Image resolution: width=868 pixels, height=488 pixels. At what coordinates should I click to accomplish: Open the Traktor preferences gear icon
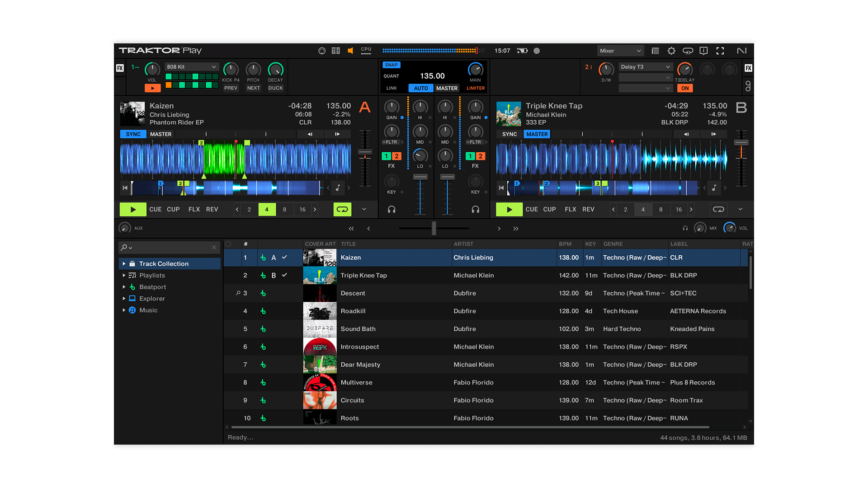tap(671, 51)
